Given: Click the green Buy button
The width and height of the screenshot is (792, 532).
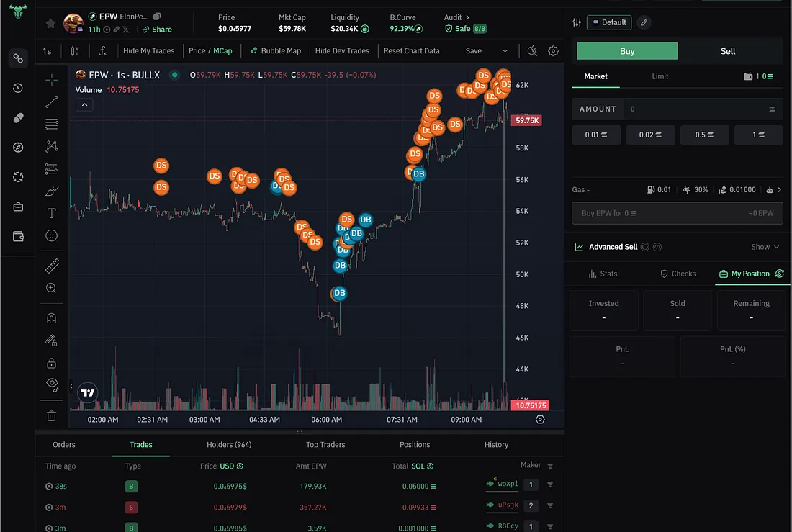Looking at the screenshot, I should pyautogui.click(x=627, y=51).
